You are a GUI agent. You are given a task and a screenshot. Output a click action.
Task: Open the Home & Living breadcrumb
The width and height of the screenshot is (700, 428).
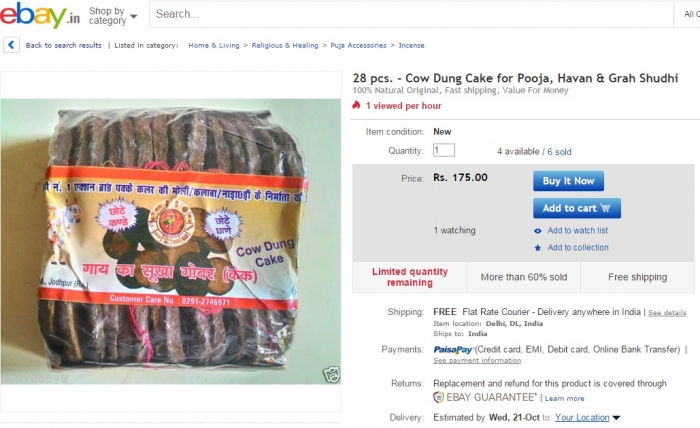coord(213,45)
